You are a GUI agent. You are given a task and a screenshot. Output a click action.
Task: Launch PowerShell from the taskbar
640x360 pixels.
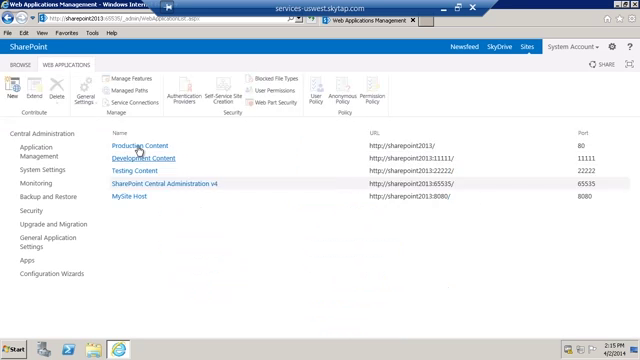[x=68, y=349]
